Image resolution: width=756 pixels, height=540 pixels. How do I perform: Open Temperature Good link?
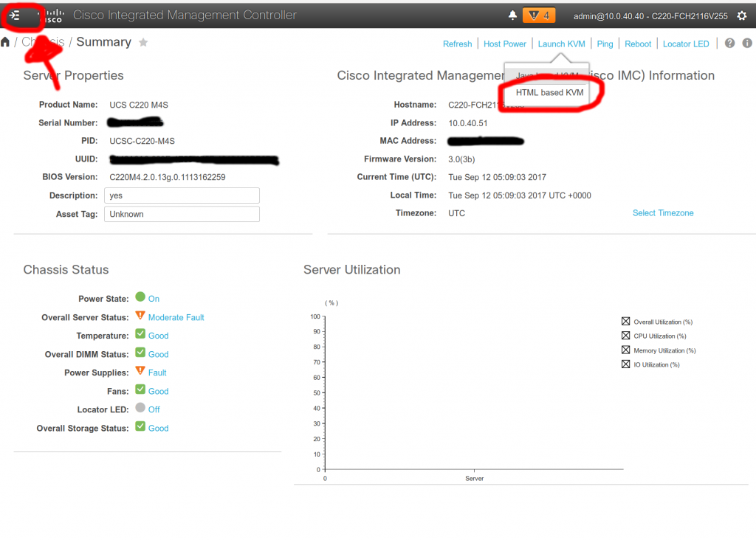click(158, 336)
